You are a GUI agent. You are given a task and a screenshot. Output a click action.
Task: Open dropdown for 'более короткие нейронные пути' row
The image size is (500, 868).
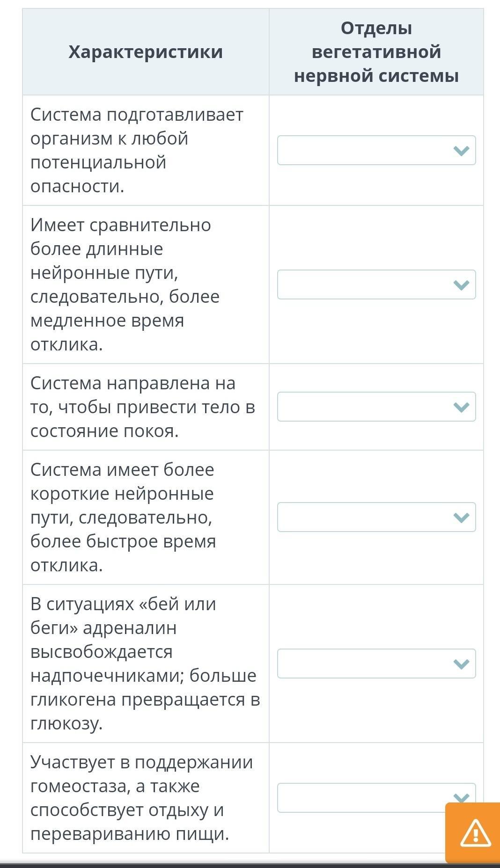click(x=376, y=517)
